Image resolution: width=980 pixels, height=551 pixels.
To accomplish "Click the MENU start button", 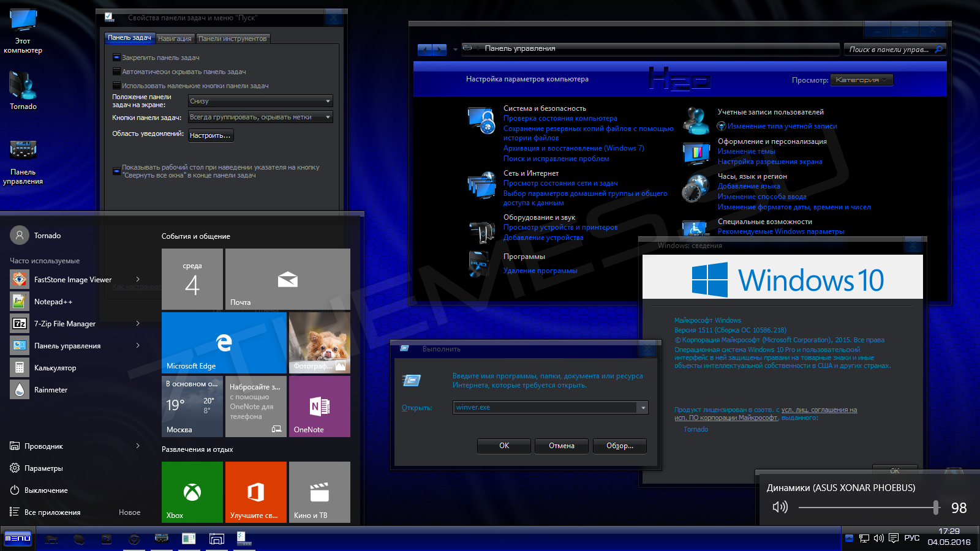I will coord(18,538).
